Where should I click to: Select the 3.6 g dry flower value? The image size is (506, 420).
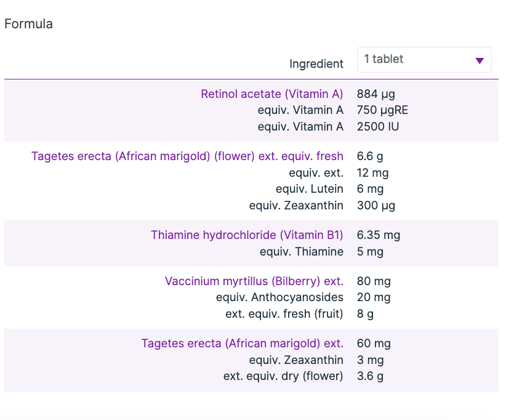coord(370,376)
